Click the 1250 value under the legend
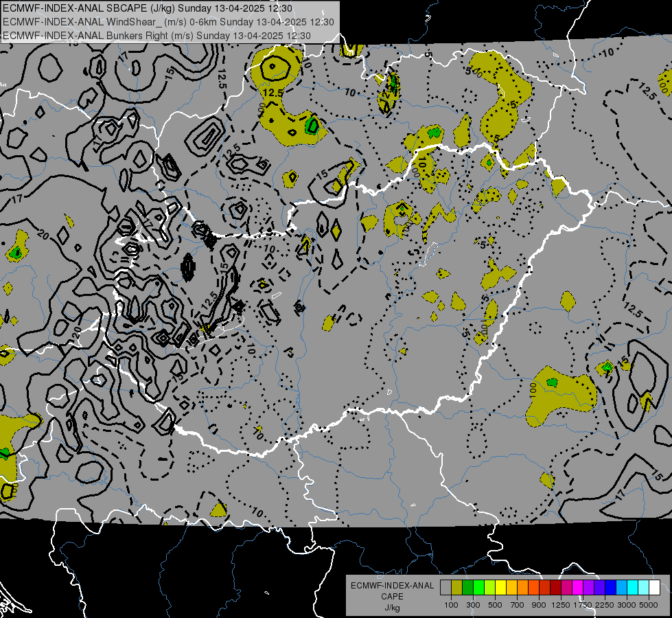The image size is (672, 618). point(561,605)
